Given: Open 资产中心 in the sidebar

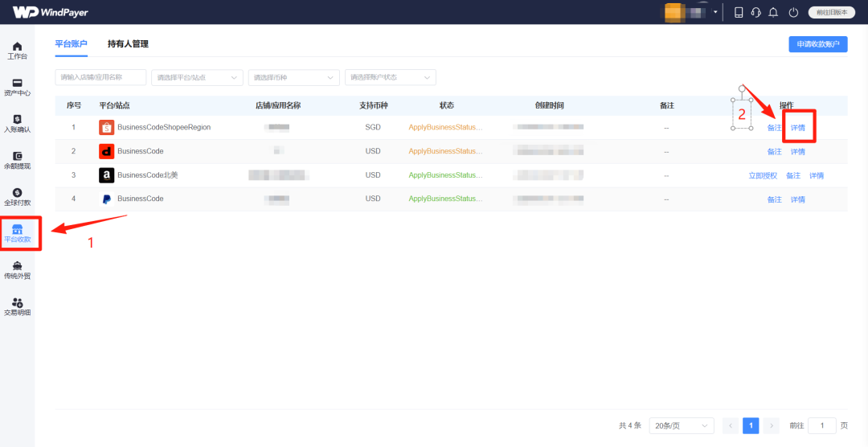Looking at the screenshot, I should (x=17, y=87).
